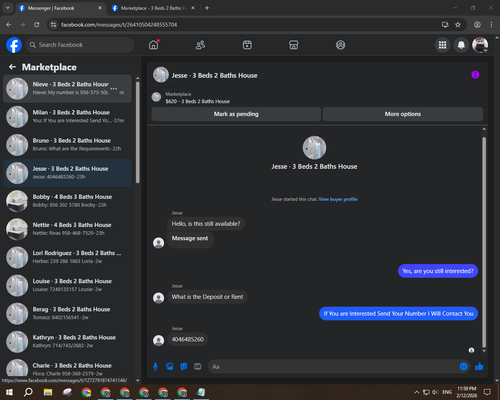Choose a GIF icon in composer
This screenshot has height=400, width=500.
click(198, 367)
